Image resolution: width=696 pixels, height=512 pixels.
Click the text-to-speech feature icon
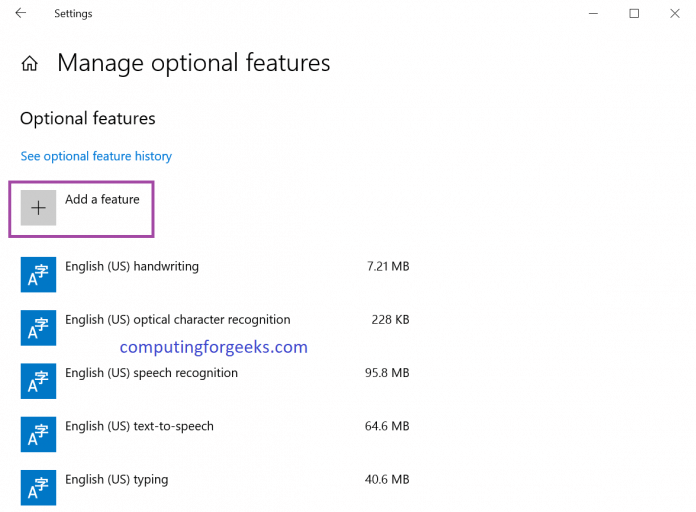(x=38, y=433)
